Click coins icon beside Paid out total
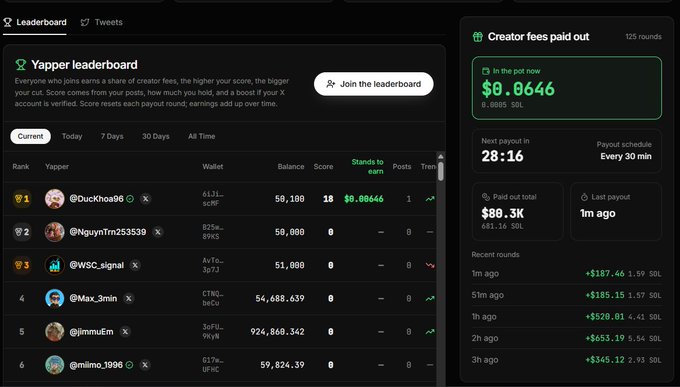Viewport: 680px width, 387px height. pos(486,197)
